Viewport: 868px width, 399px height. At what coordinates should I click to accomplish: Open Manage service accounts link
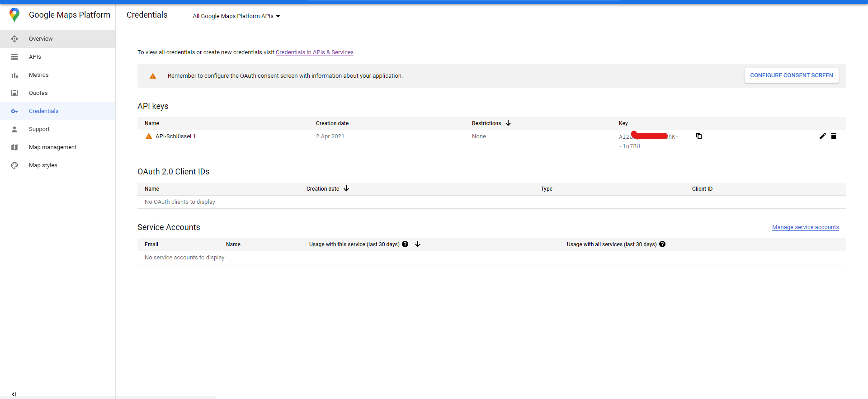pos(806,227)
